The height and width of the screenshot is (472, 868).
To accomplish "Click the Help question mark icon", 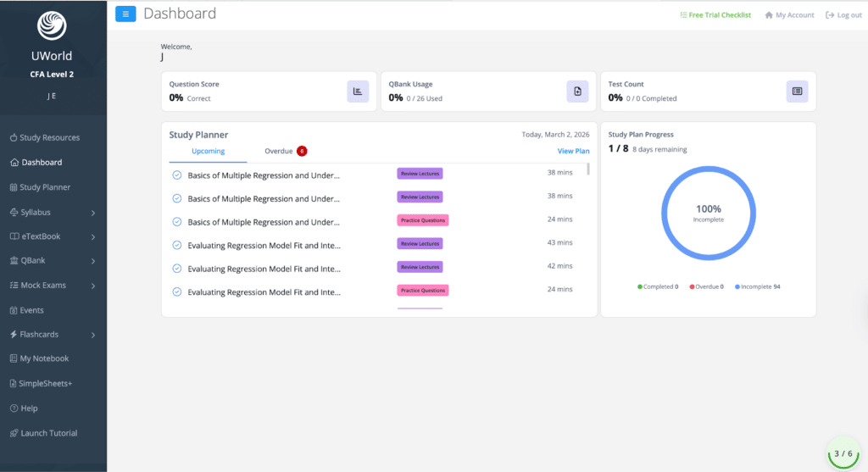I will [14, 408].
